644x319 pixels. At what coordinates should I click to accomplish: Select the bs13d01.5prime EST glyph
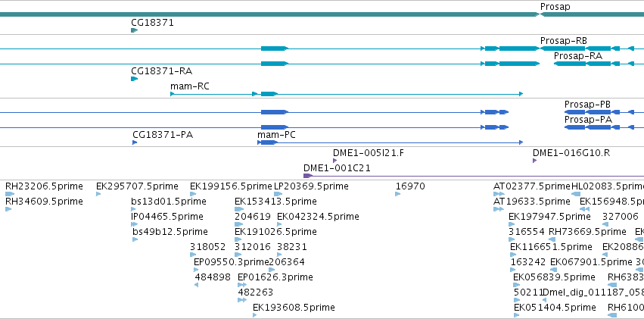click(134, 209)
